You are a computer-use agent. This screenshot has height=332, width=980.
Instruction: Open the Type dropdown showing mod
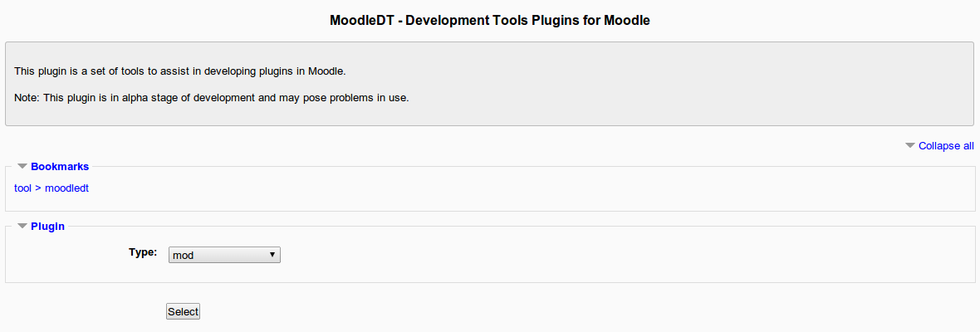pos(224,255)
